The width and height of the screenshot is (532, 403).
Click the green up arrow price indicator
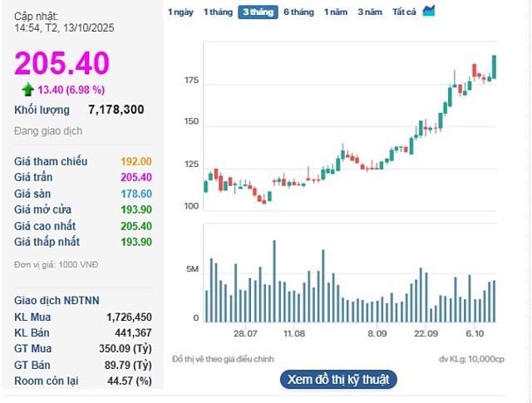[x=28, y=90]
